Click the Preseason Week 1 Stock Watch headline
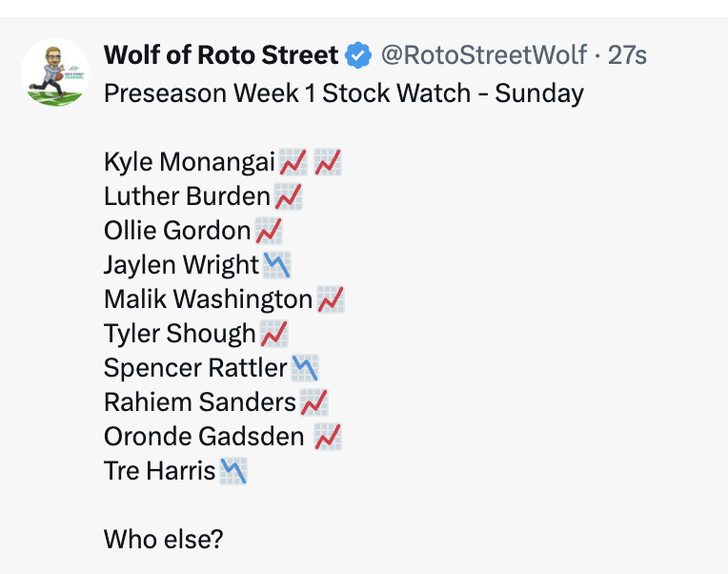Image resolution: width=728 pixels, height=574 pixels. pos(344,93)
